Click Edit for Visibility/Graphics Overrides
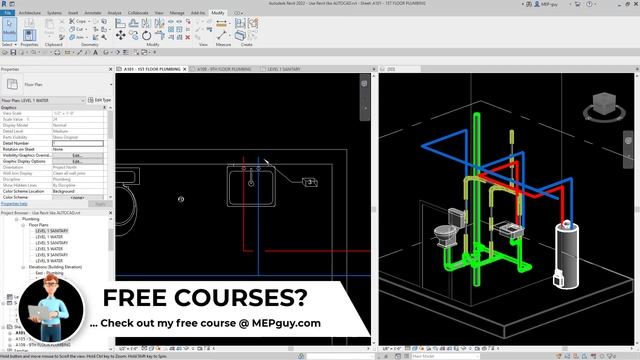Image resolution: width=640 pixels, height=360 pixels. [78, 155]
